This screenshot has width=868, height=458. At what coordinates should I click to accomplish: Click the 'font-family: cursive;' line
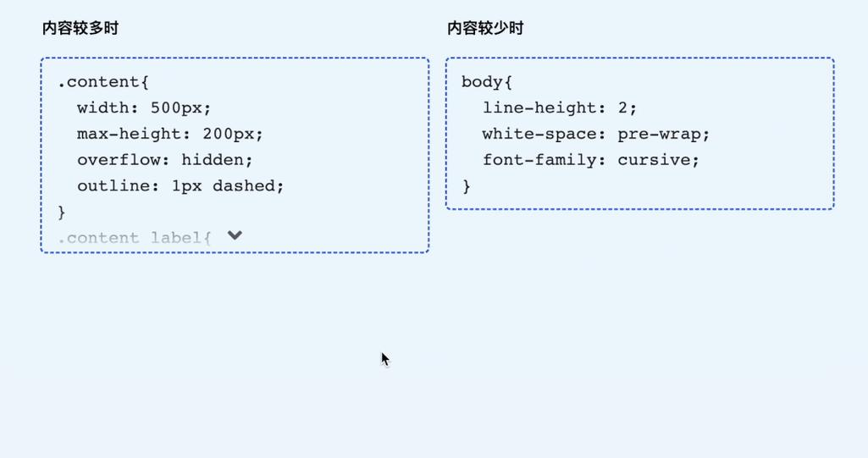[590, 160]
